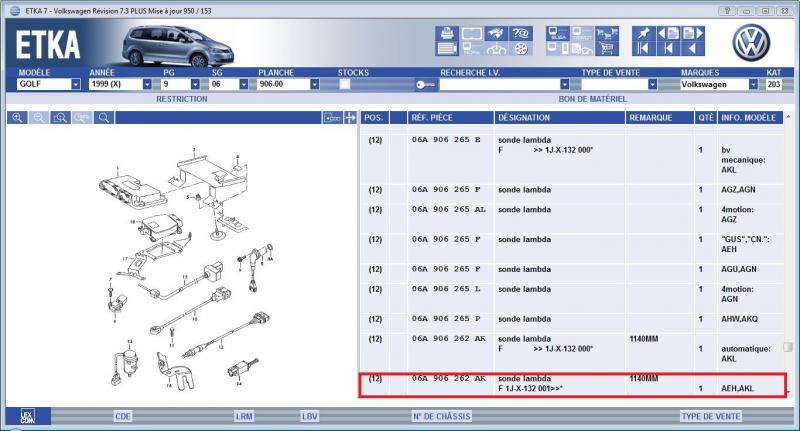Click the KAT field showing 203
Image resolution: width=800 pixels, height=431 pixels.
[773, 84]
